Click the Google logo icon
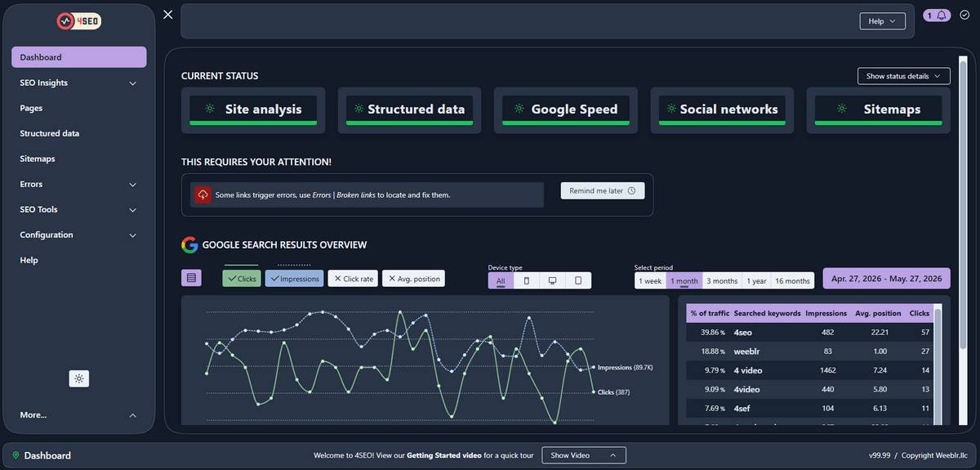 pos(189,244)
